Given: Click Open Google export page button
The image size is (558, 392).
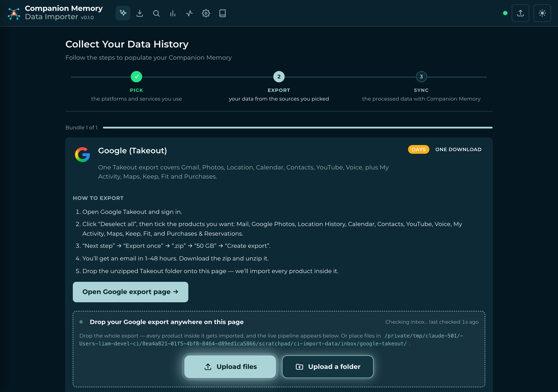Looking at the screenshot, I should 131,292.
